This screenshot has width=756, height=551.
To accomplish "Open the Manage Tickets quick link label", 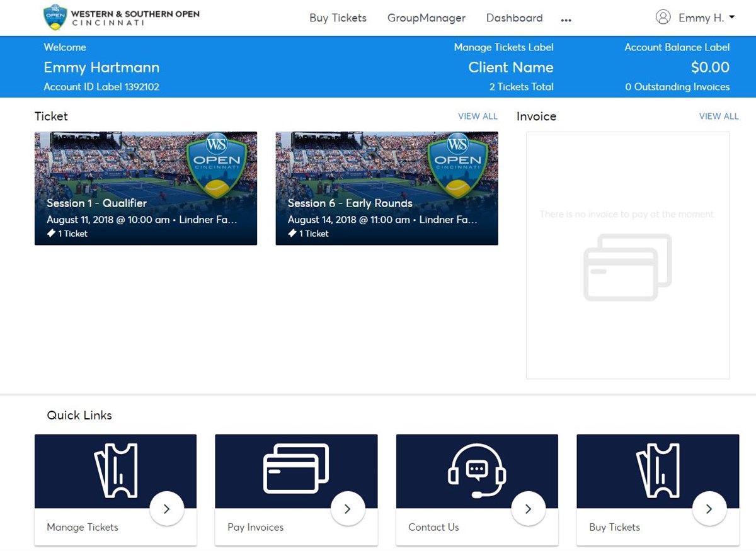I will point(83,527).
